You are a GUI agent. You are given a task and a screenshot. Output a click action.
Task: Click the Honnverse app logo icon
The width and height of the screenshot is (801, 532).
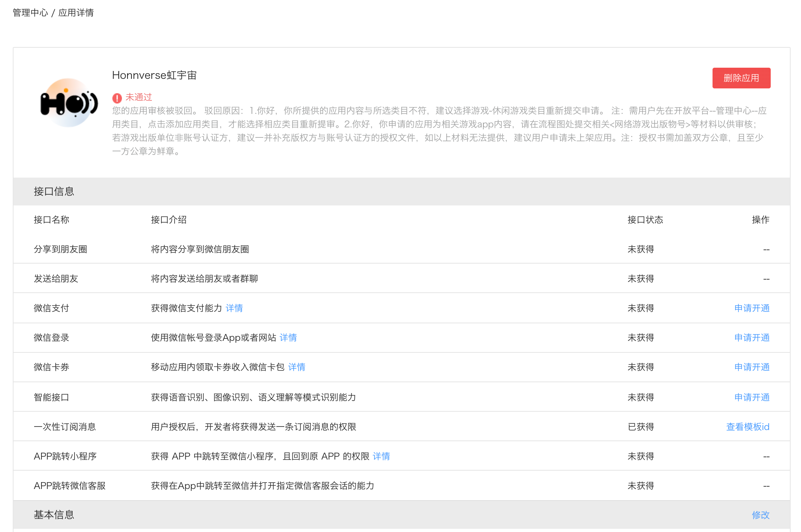point(69,103)
